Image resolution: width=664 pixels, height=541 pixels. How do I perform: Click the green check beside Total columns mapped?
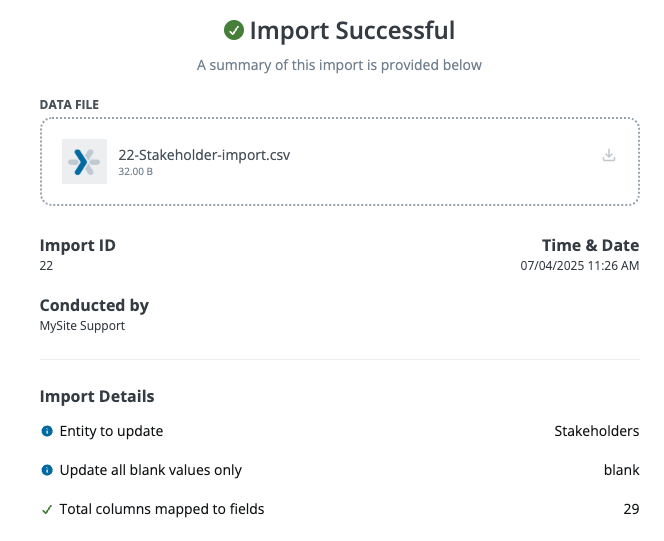pos(47,509)
